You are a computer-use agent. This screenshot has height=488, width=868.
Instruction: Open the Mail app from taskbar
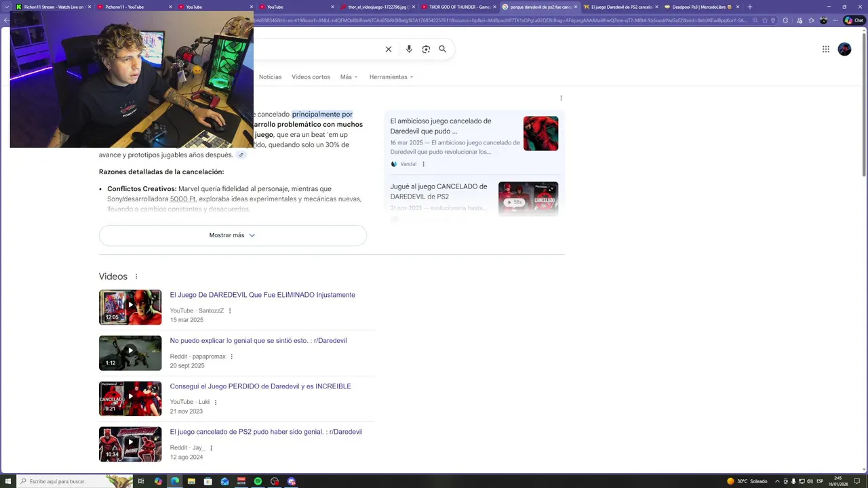point(224,481)
